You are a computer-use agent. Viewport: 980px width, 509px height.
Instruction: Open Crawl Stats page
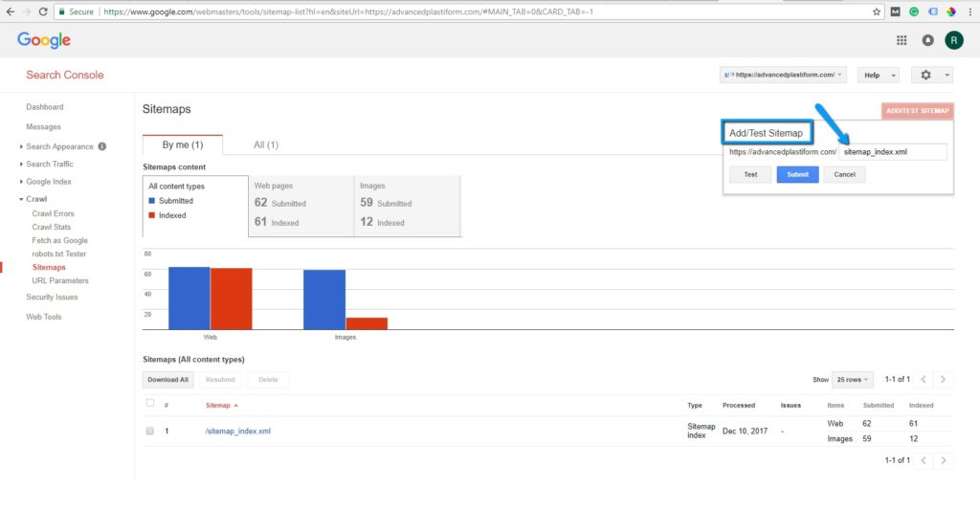click(x=52, y=227)
